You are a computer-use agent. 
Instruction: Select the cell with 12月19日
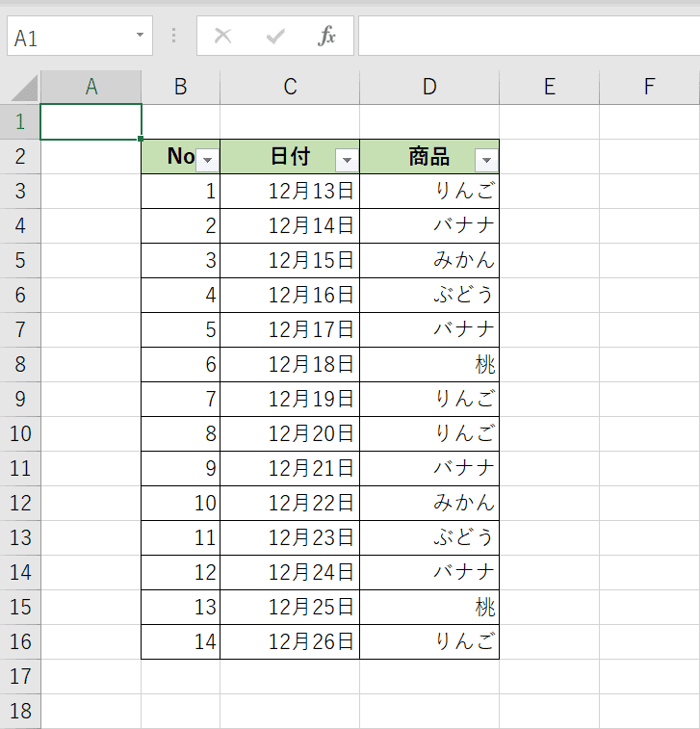click(x=290, y=399)
